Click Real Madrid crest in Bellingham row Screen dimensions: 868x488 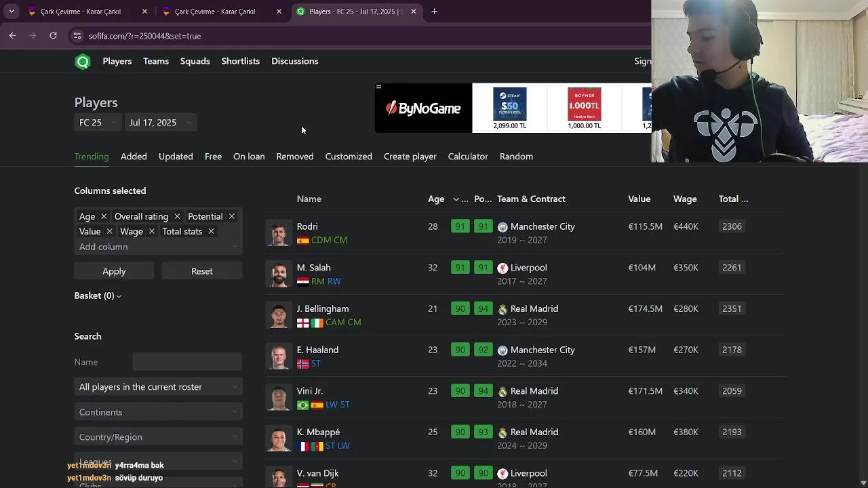tap(502, 309)
